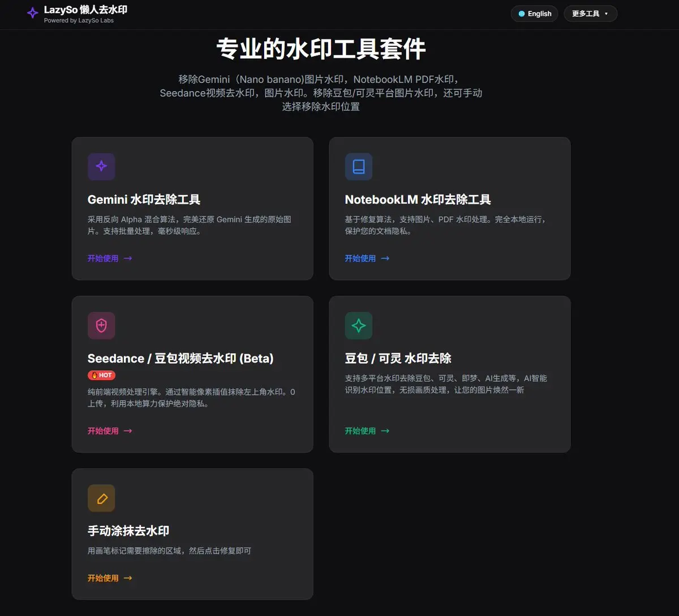Click the LazySo purple star logo
Viewport: 679px width, 616px height.
(x=33, y=13)
